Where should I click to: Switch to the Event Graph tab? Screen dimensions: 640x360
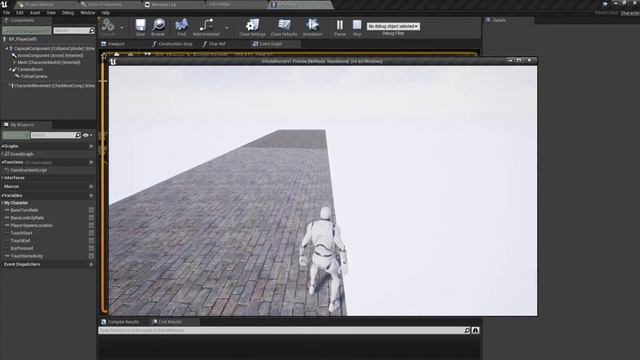point(270,44)
